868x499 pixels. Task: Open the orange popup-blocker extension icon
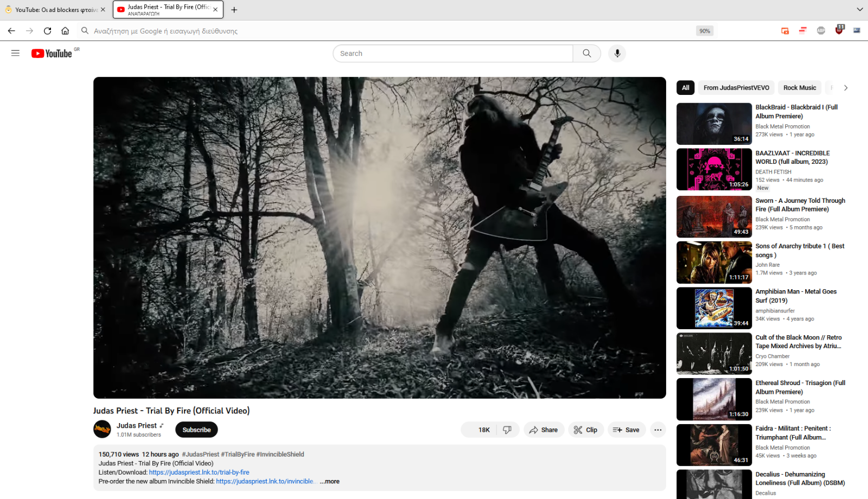[785, 31]
